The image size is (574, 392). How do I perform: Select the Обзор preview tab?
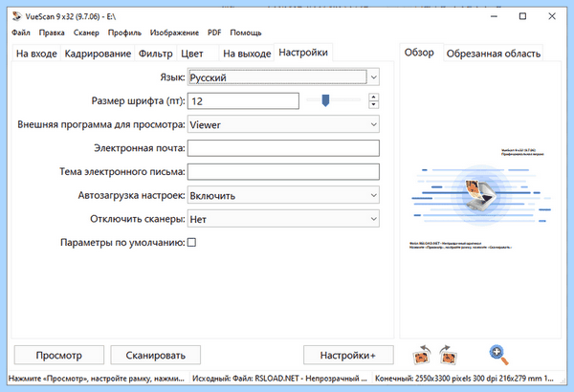[419, 53]
